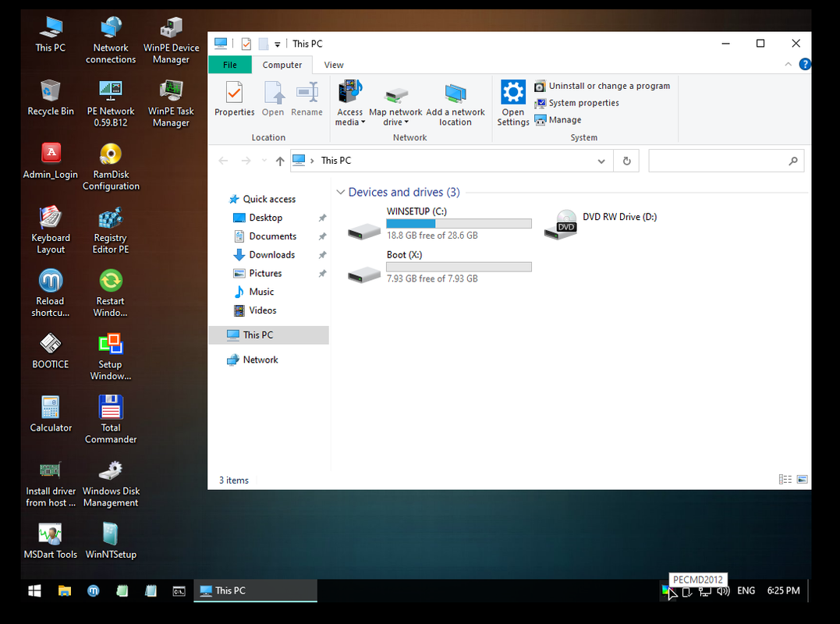Click Add a network location
840x624 pixels.
[455, 103]
